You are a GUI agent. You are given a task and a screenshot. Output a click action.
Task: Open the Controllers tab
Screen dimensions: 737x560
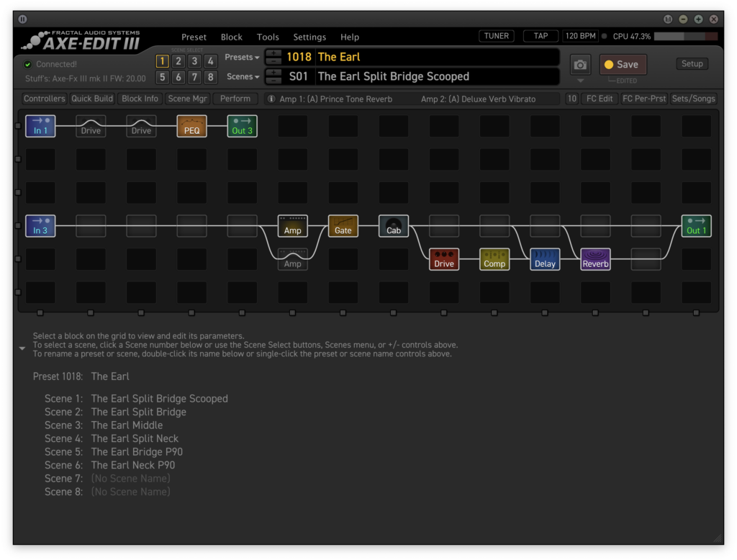[44, 99]
